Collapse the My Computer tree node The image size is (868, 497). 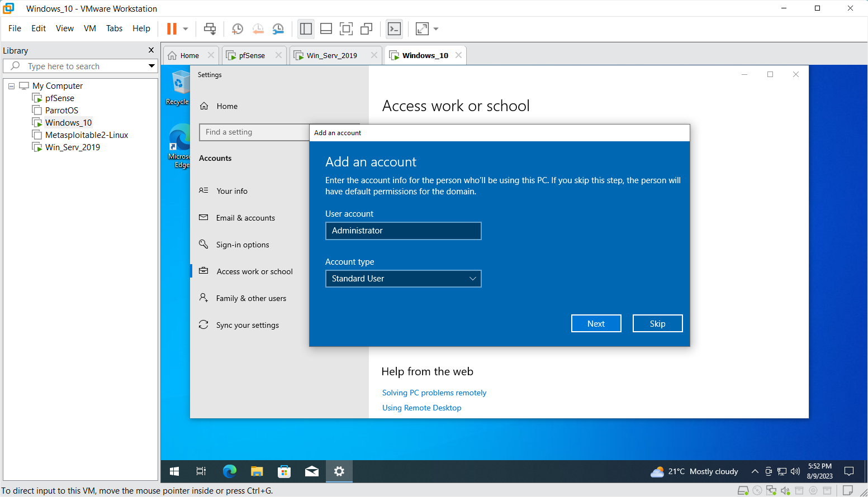tap(11, 86)
